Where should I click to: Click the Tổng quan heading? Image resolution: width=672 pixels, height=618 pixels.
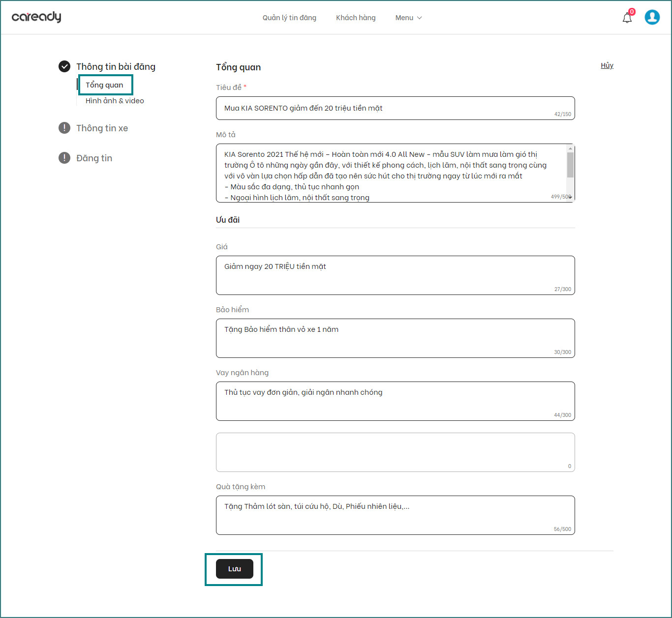click(x=238, y=67)
